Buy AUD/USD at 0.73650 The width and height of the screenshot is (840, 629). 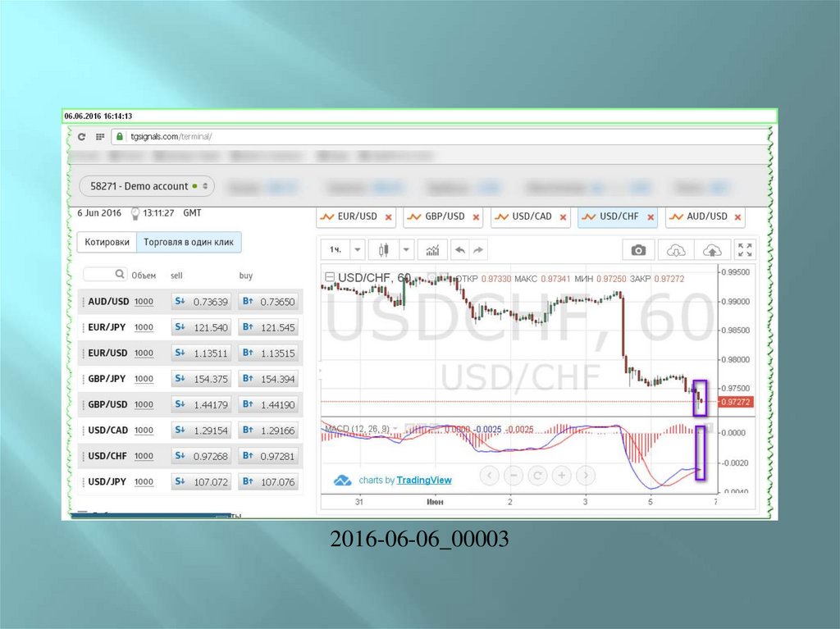pos(268,301)
